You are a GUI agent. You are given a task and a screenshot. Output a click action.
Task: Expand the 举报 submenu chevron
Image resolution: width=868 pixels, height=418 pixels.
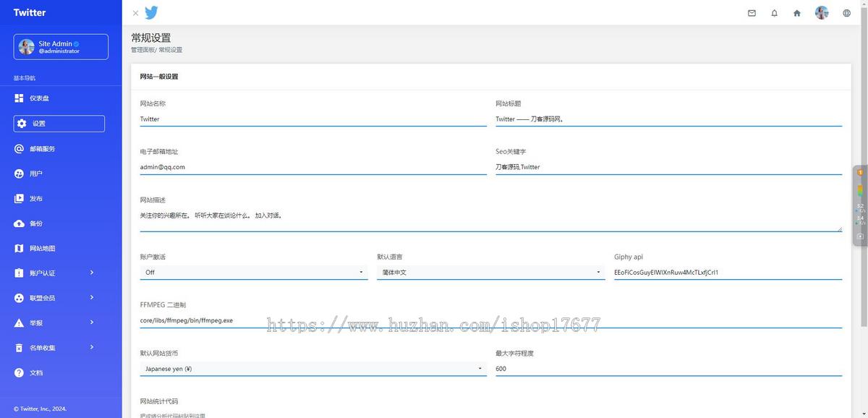[x=92, y=322]
